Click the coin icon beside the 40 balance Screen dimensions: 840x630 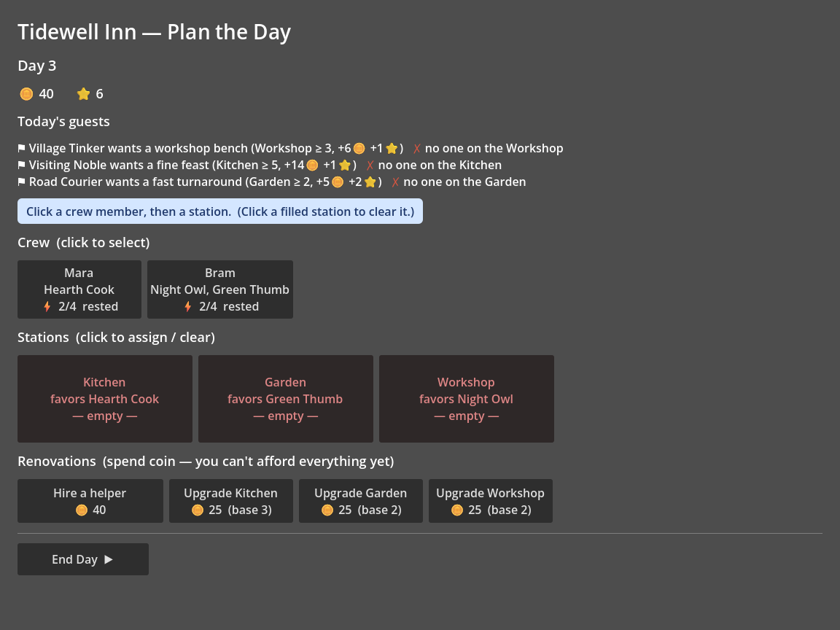coord(26,94)
